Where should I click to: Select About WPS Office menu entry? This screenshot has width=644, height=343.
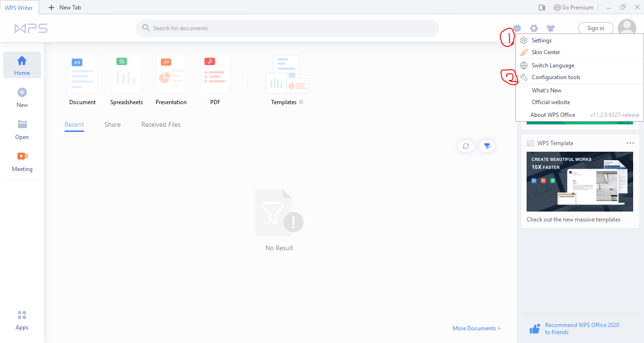point(553,115)
